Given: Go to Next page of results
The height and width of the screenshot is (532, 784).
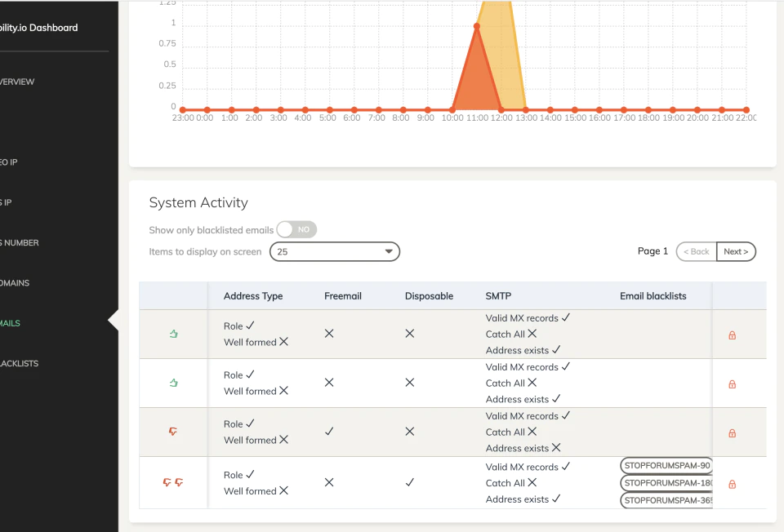Looking at the screenshot, I should (736, 252).
